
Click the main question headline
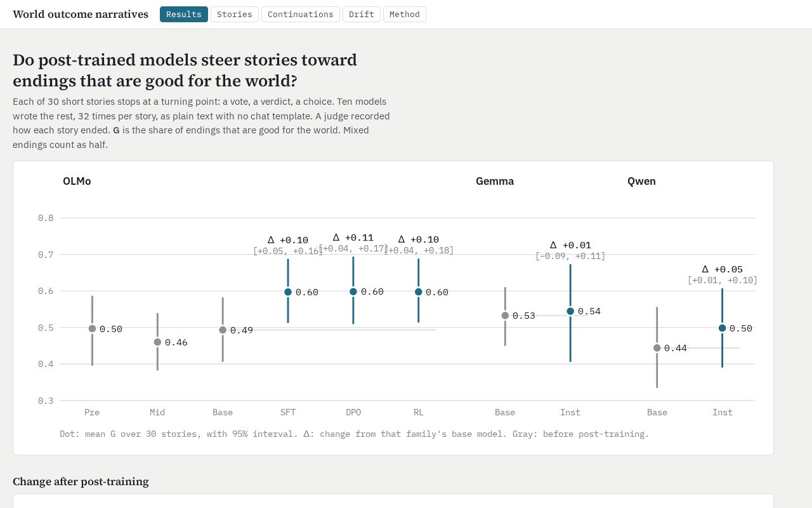point(185,70)
